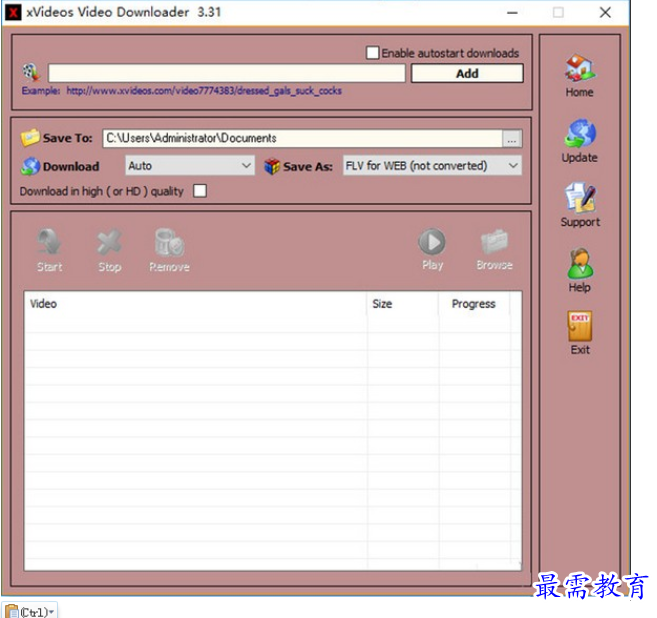Open the Download Auto dropdown
This screenshot has height=618, width=657.
(x=190, y=165)
